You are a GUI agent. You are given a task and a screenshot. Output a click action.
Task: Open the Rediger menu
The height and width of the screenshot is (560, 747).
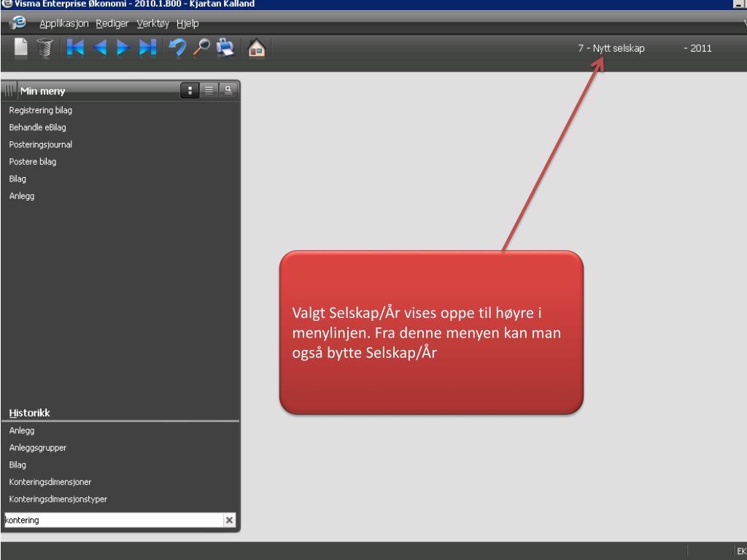coord(112,23)
